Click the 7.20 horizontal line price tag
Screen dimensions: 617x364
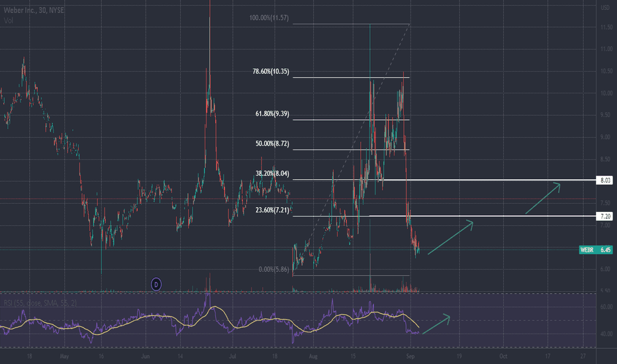click(x=604, y=216)
